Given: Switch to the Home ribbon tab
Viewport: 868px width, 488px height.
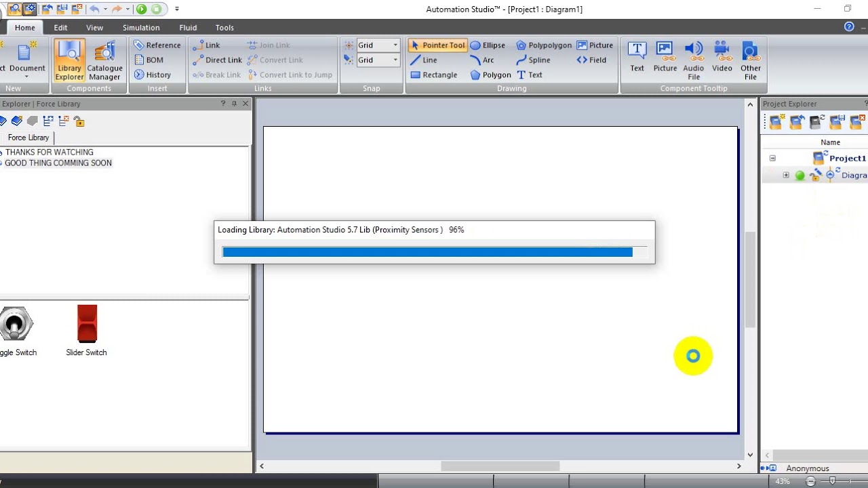Looking at the screenshot, I should click(25, 28).
